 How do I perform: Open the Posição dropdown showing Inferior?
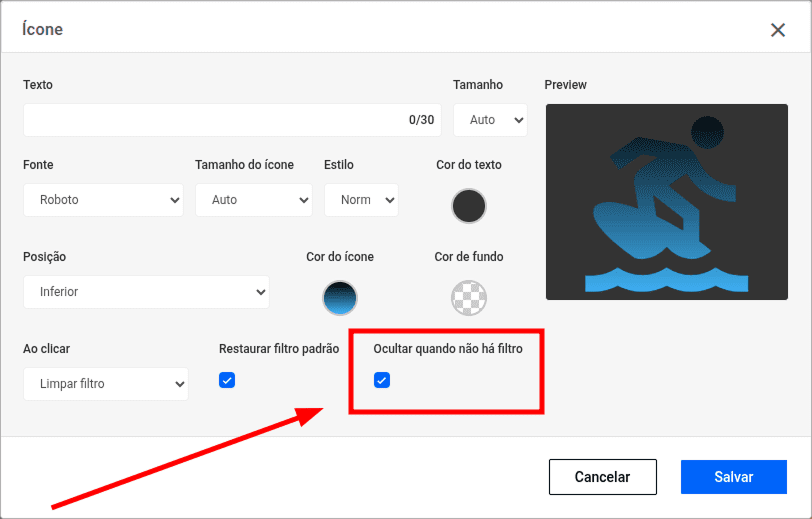coord(146,292)
